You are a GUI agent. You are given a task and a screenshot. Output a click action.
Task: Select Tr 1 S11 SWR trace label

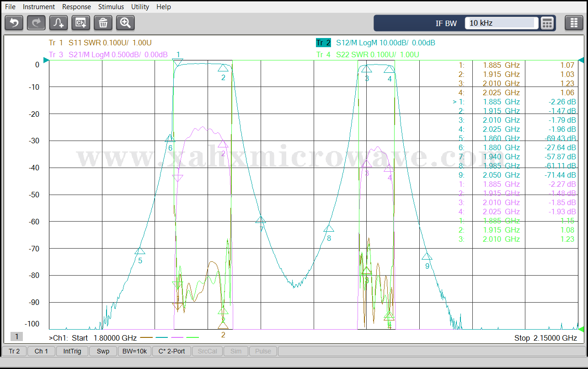100,43
